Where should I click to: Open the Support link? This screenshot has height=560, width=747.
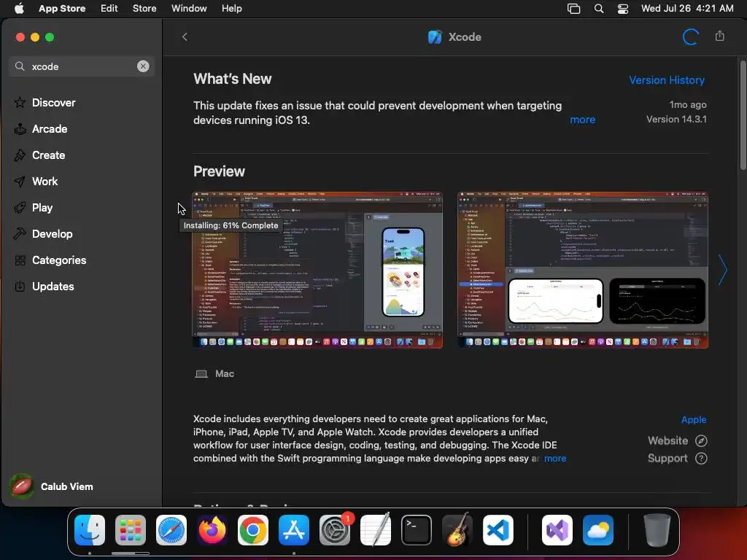point(677,458)
